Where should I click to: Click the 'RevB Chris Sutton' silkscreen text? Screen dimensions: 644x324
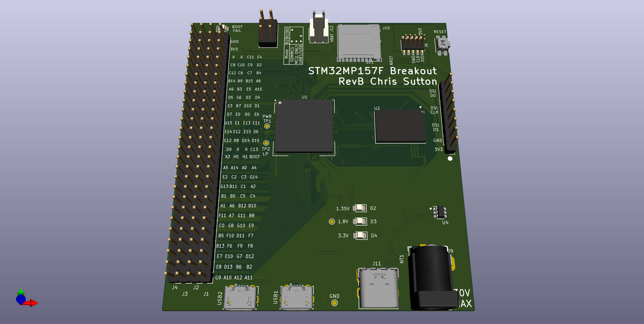coord(388,81)
